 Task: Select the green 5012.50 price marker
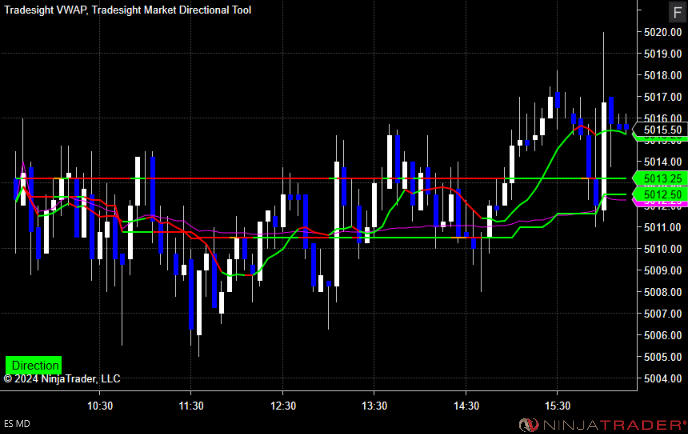click(x=662, y=194)
